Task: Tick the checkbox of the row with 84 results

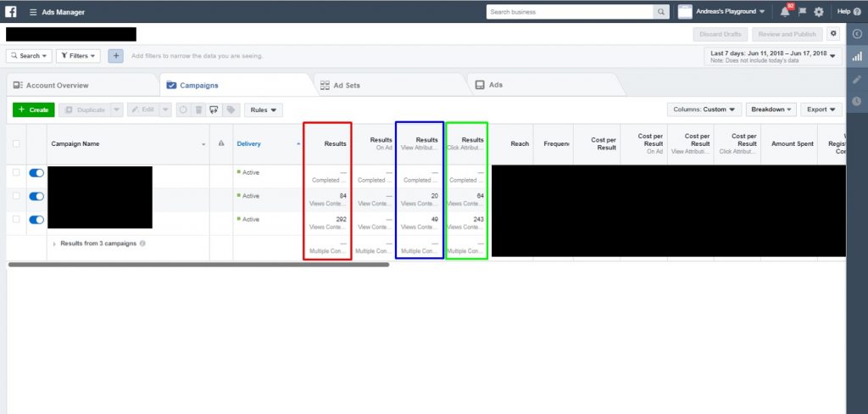Action: tap(16, 196)
